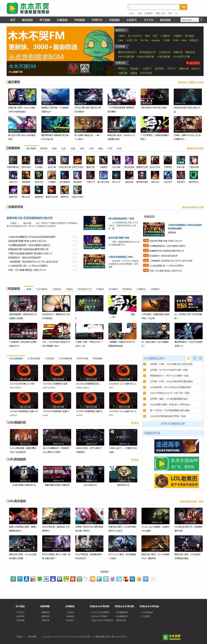Select the 新英雄 hero tab

pyautogui.click(x=43, y=149)
